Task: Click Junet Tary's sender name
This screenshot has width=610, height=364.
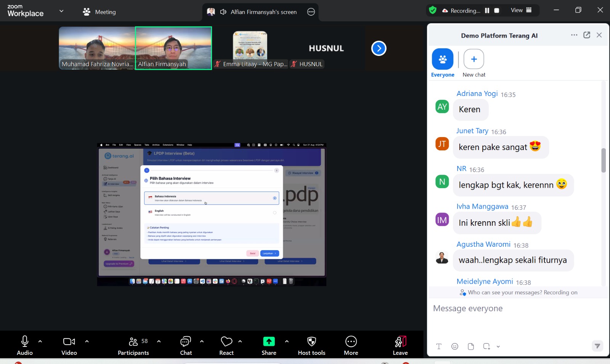Action: [472, 131]
